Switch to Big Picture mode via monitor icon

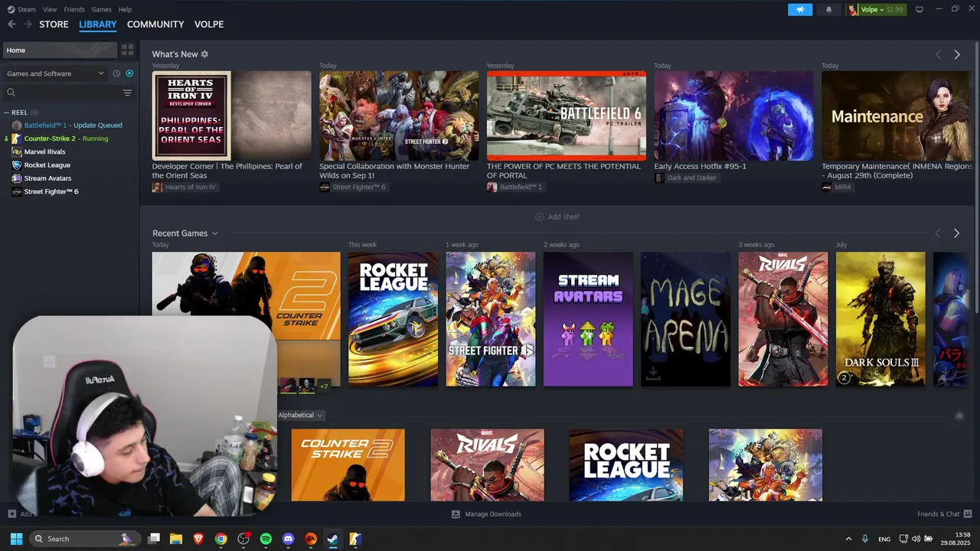920,9
